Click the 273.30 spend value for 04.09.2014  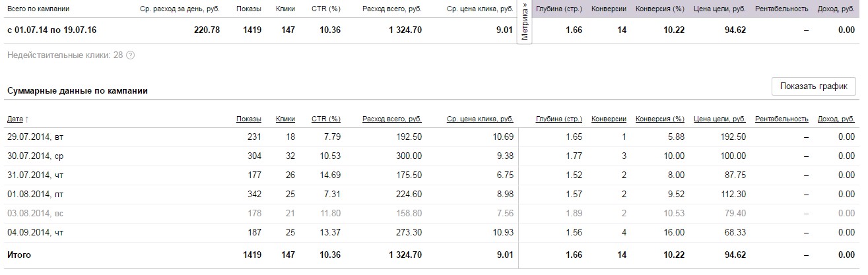[x=409, y=233]
